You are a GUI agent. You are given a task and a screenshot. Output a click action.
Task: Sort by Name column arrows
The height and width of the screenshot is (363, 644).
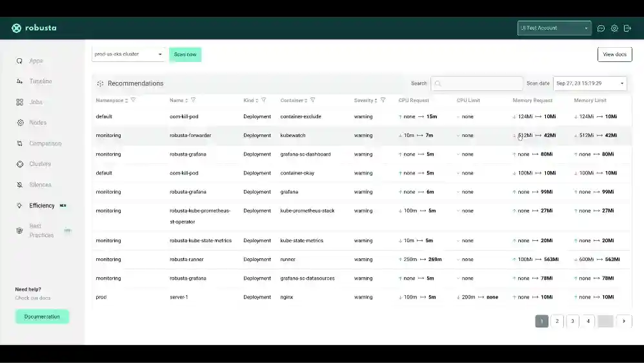pyautogui.click(x=186, y=100)
